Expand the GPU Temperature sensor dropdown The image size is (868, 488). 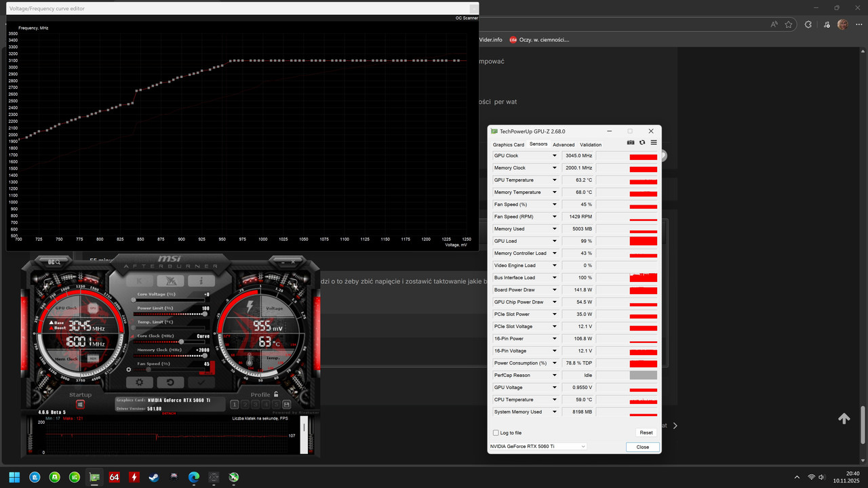point(555,180)
